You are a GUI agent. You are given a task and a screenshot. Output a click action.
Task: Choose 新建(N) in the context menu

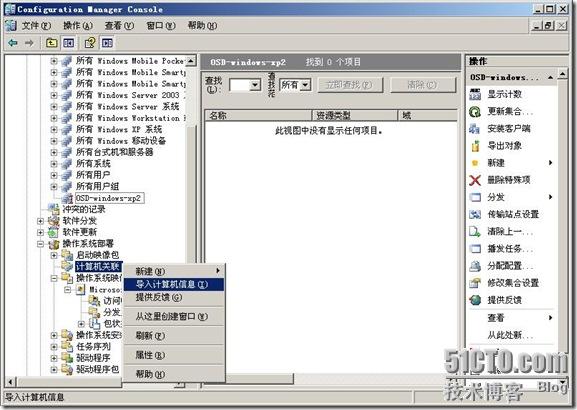(174, 271)
